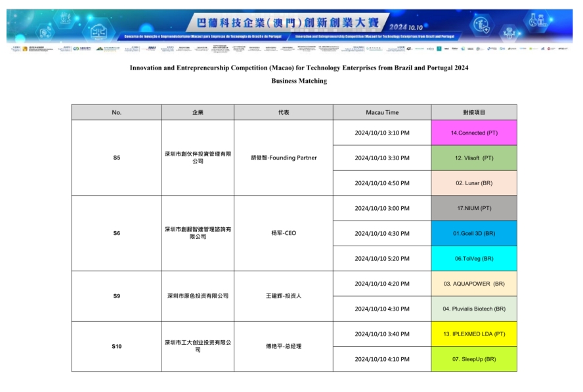This screenshot has width=583, height=392.
Task: Click the '2024/10/10 4:10 PM' time cell
Action: point(382,359)
